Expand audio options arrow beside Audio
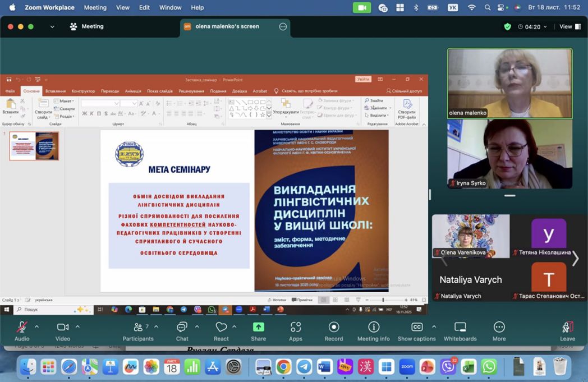 pos(37,326)
